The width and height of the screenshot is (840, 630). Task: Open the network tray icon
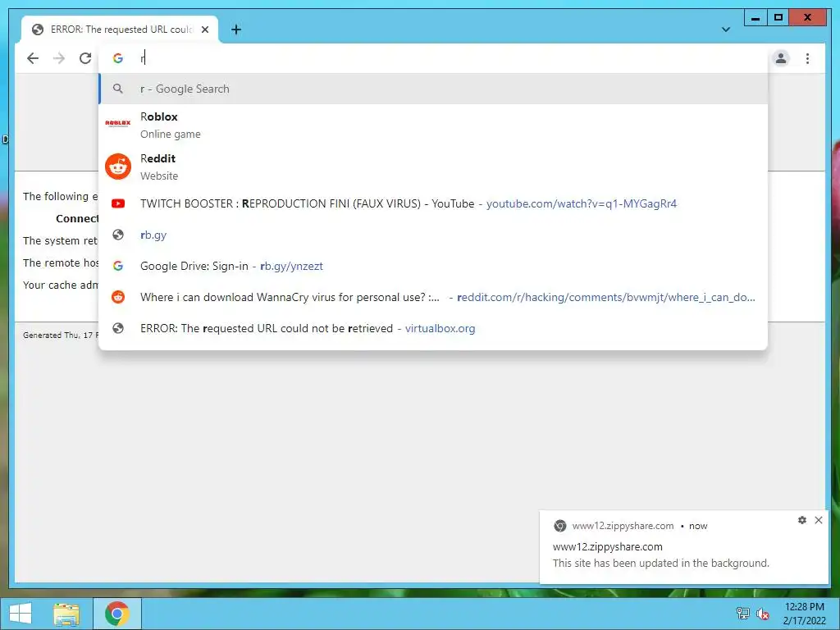tap(742, 614)
